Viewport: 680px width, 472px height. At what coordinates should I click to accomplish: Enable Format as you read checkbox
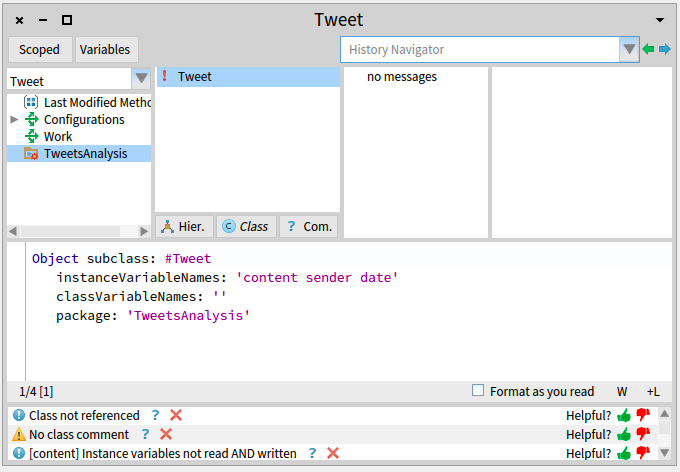(478, 391)
